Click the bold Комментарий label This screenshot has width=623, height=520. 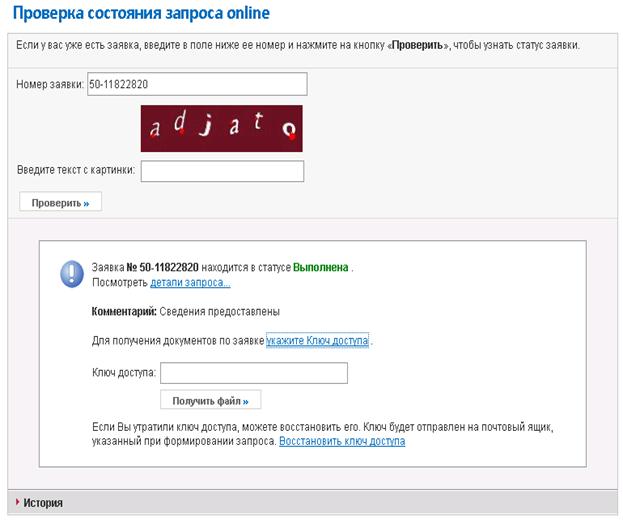pyautogui.click(x=124, y=312)
